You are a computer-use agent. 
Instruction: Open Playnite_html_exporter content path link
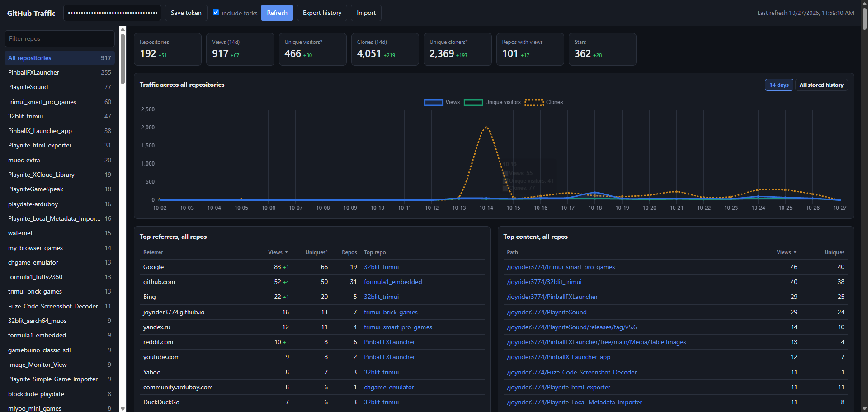[x=559, y=387]
